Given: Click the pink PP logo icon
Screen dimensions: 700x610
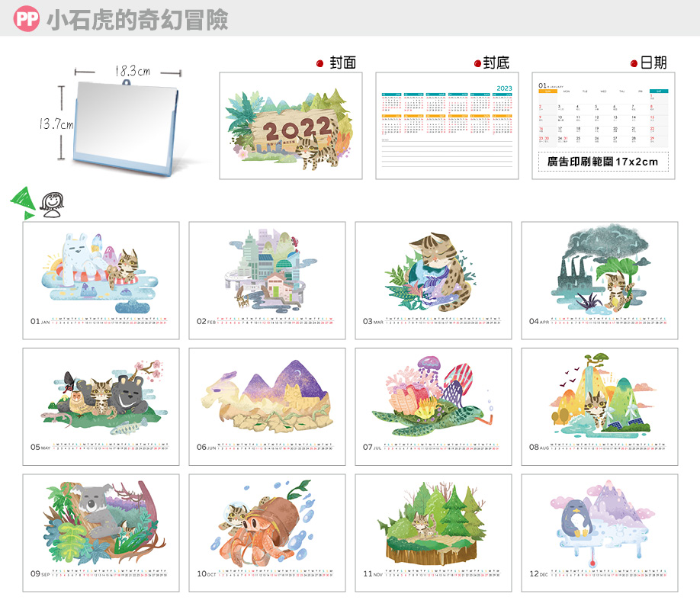Looking at the screenshot, I should coord(27,19).
